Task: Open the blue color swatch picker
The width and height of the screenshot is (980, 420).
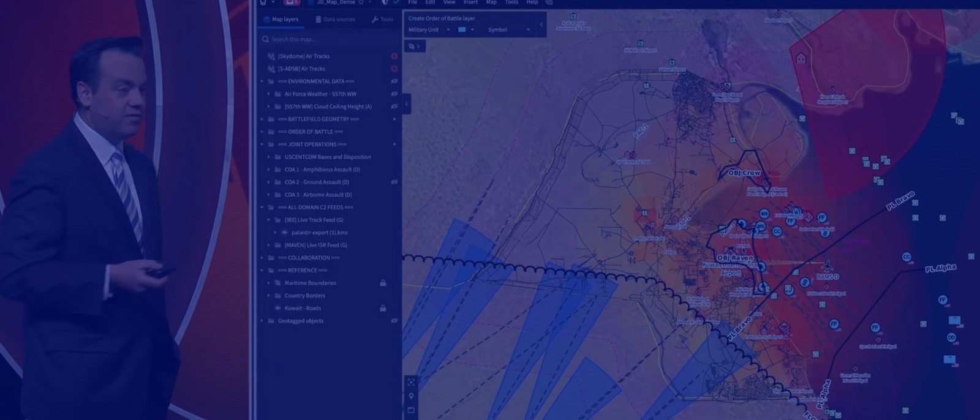Action: point(466,30)
